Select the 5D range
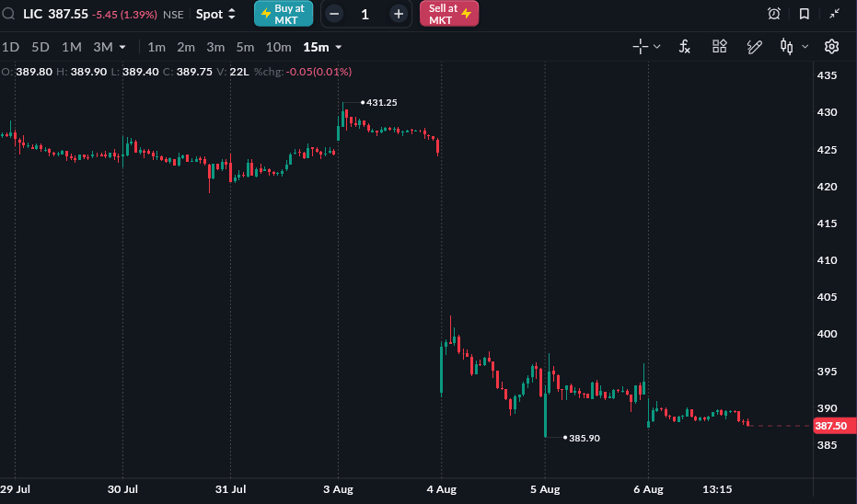 [41, 47]
